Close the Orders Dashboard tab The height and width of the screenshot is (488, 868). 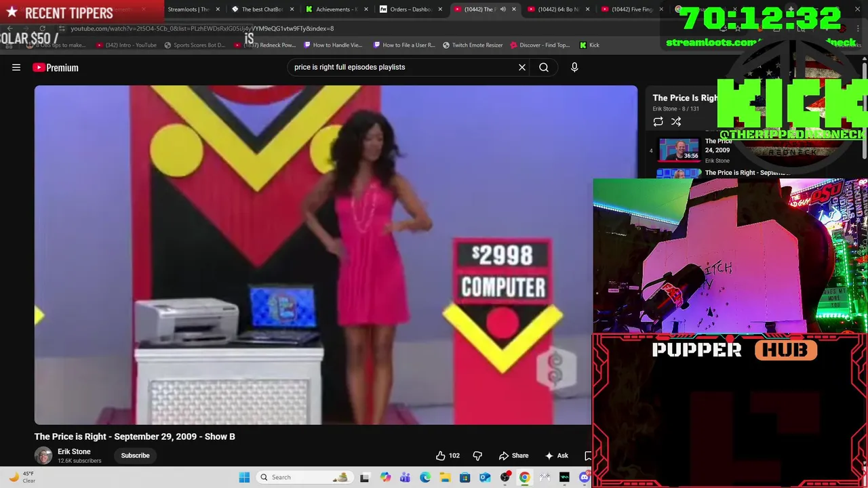[x=440, y=9]
